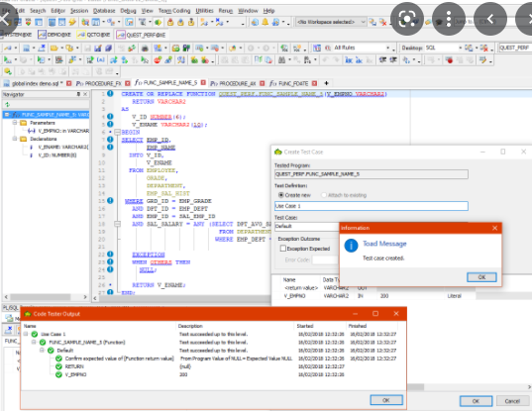Open the Search menu
The width and height of the screenshot is (532, 411).
point(37,11)
